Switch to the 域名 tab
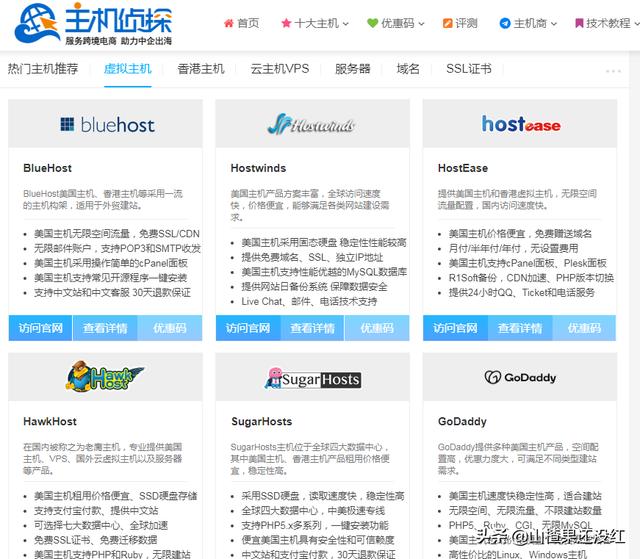This screenshot has width=640, height=559. [x=408, y=69]
